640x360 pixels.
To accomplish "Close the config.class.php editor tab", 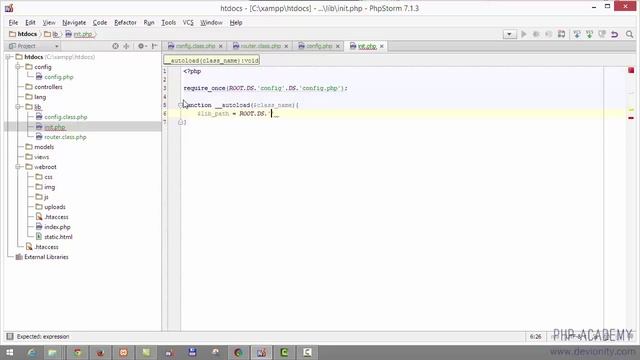I will click(220, 46).
